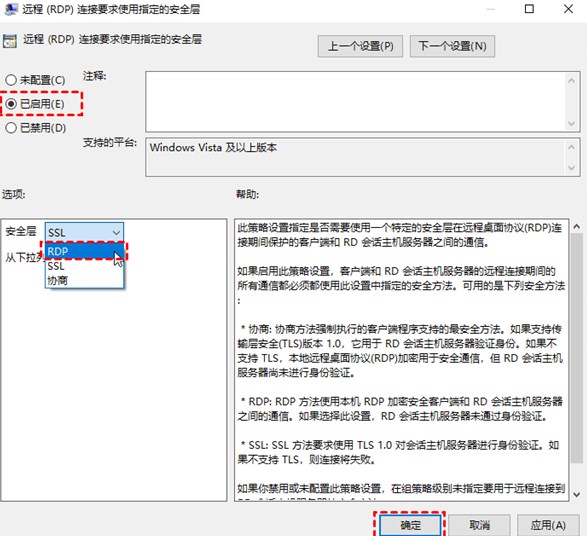Click the supported platform scroll up arrow
This screenshot has height=536, width=587.
click(571, 147)
